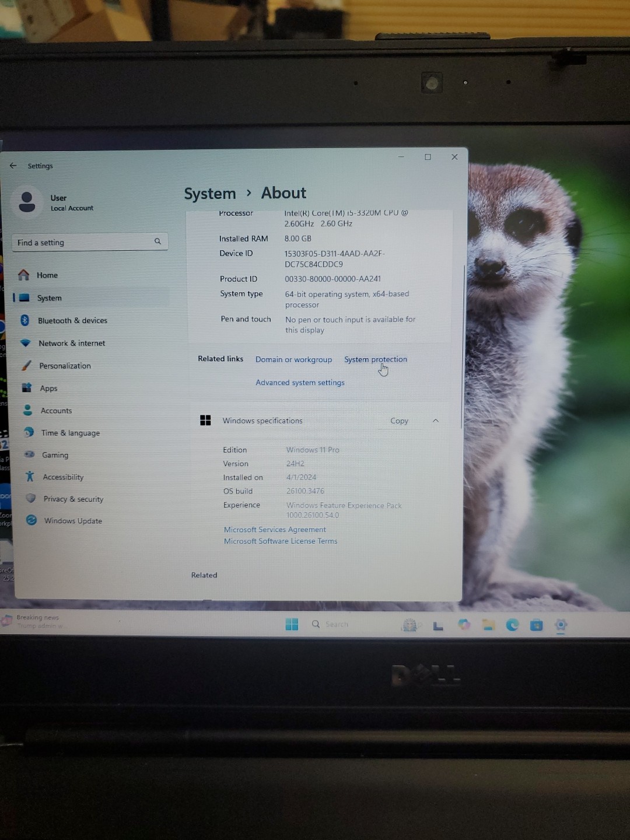The width and height of the screenshot is (630, 840).
Task: Click the Installed on date 4/1/2024
Action: point(301,477)
